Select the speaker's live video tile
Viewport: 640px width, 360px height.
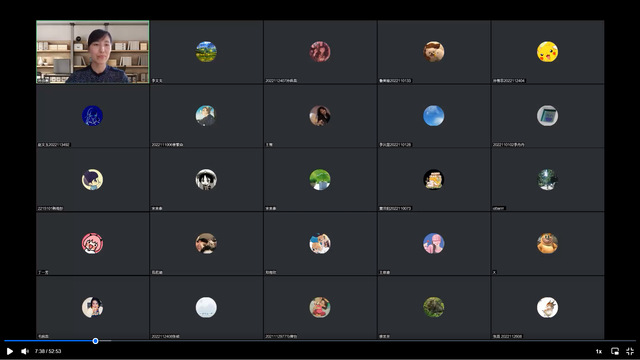tap(93, 52)
